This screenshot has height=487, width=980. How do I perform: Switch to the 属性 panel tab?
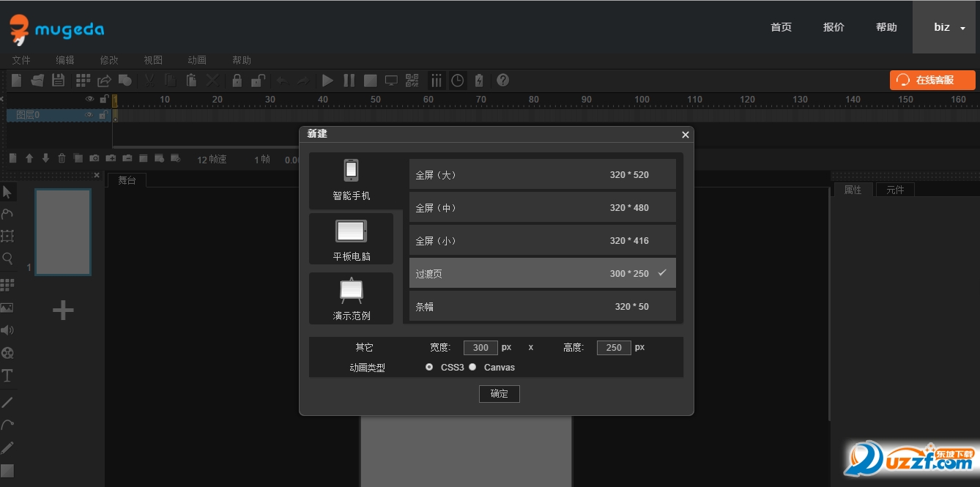(853, 190)
